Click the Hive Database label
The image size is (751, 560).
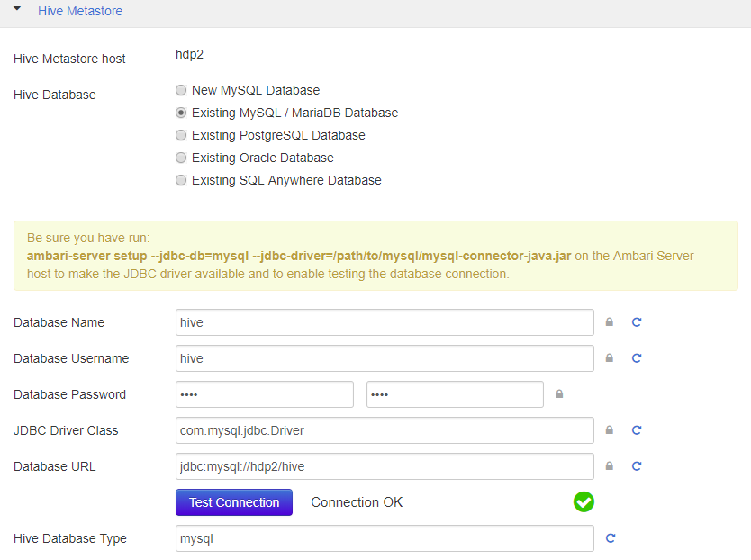(55, 95)
